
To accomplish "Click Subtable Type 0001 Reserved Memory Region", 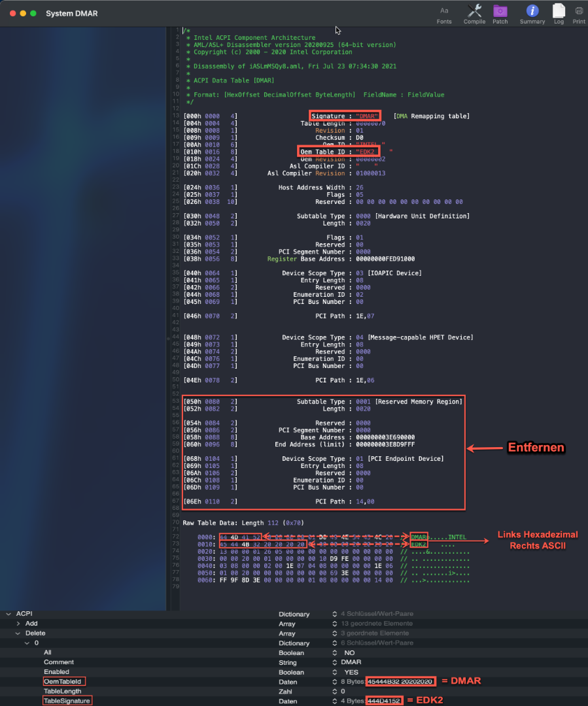I will tap(322, 401).
